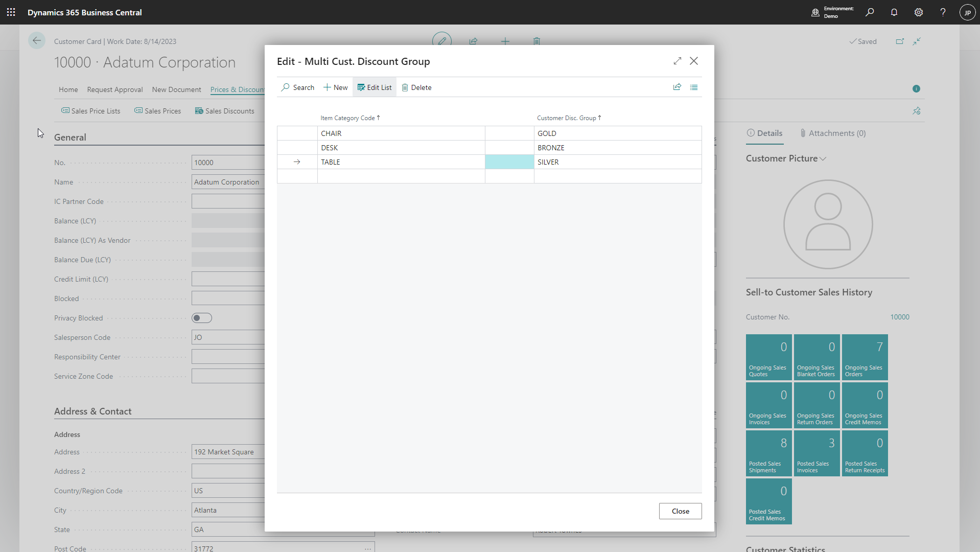The image size is (980, 552).
Task: Open the Request Approval menu
Action: click(115, 89)
